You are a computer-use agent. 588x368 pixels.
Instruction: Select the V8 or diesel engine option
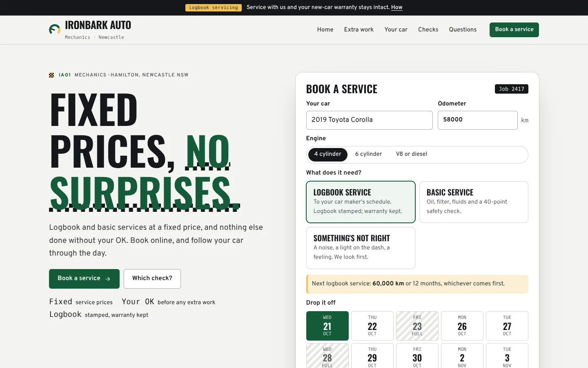click(411, 155)
